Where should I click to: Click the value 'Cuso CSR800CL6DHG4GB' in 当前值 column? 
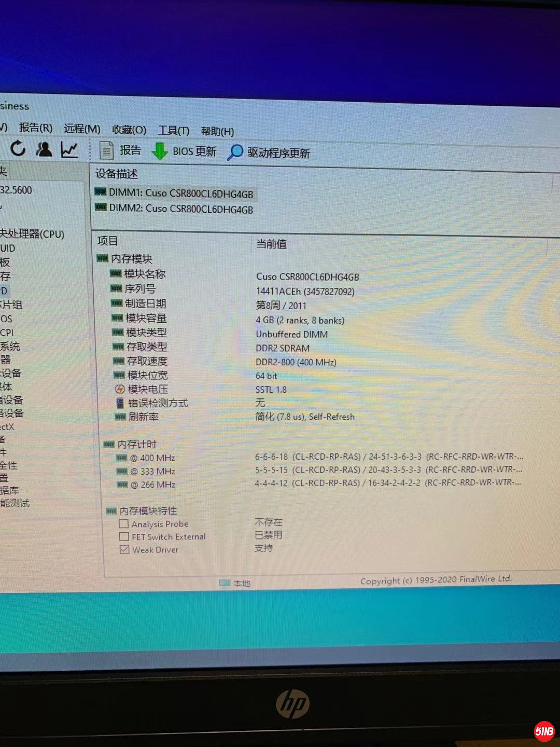(307, 277)
